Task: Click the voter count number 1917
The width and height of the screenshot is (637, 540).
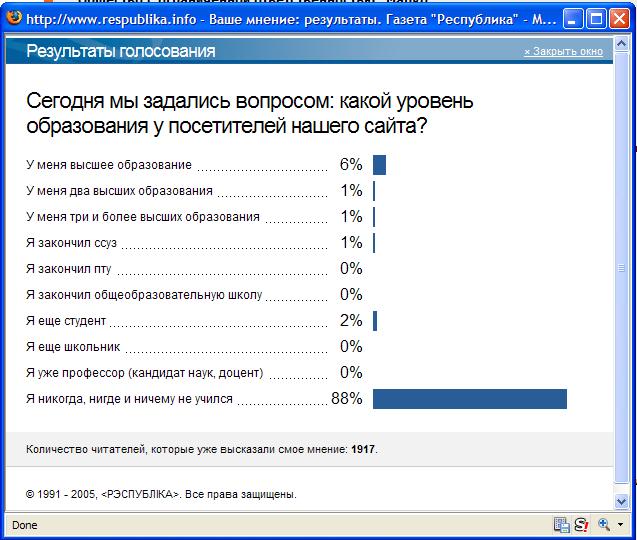Action: 363,450
